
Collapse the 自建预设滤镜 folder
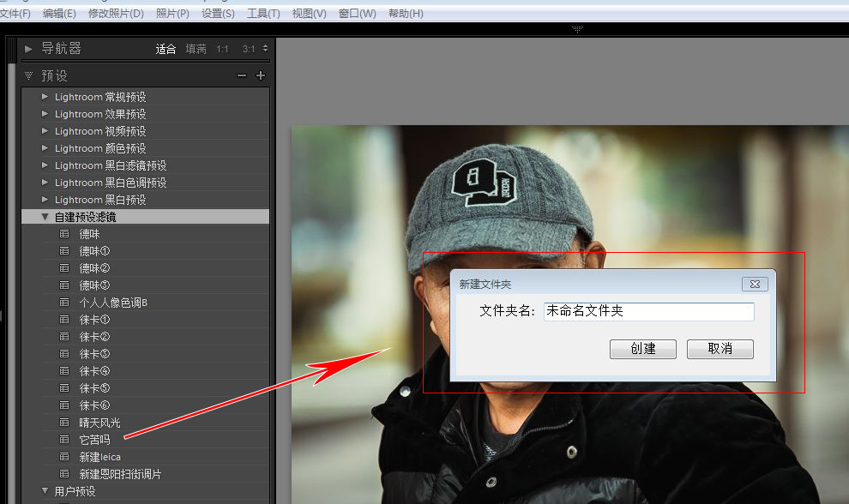tap(45, 217)
